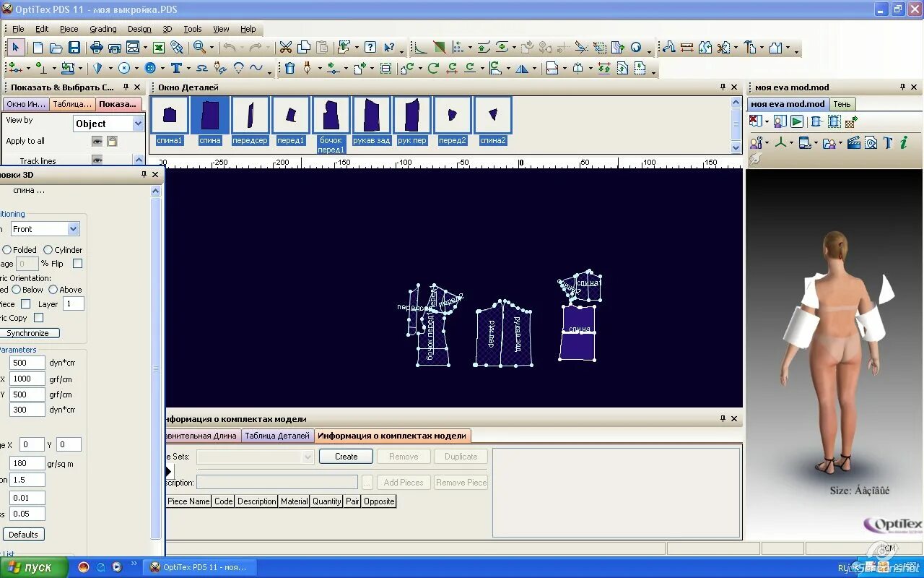Click the measuring ruler icon
Viewport: 924px width, 578px height.
687,48
